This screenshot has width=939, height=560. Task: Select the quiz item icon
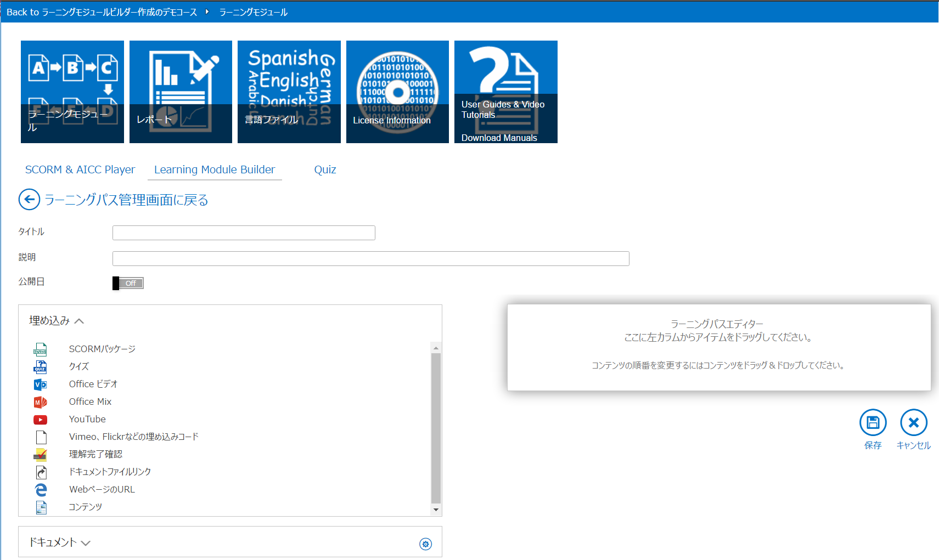41,367
